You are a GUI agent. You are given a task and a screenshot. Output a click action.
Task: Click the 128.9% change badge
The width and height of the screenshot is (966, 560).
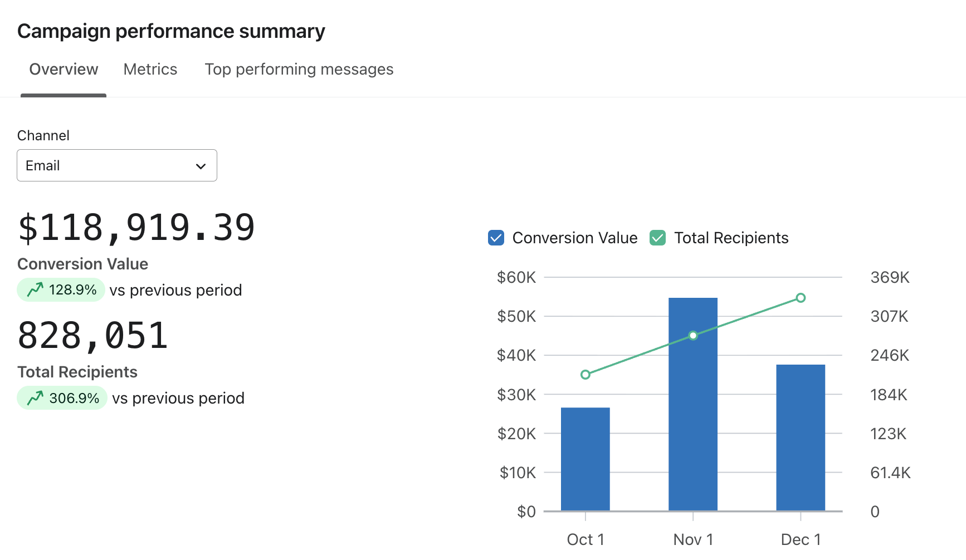pos(61,289)
